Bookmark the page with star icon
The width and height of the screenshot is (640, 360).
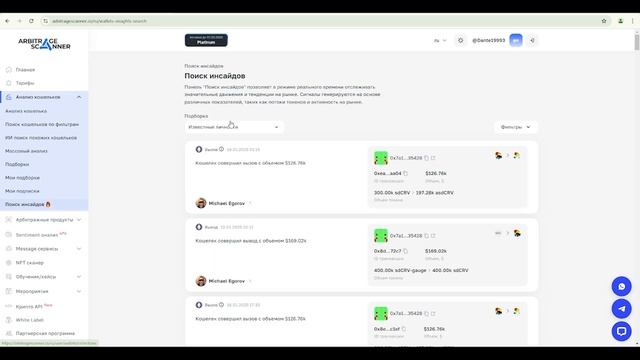pos(604,21)
